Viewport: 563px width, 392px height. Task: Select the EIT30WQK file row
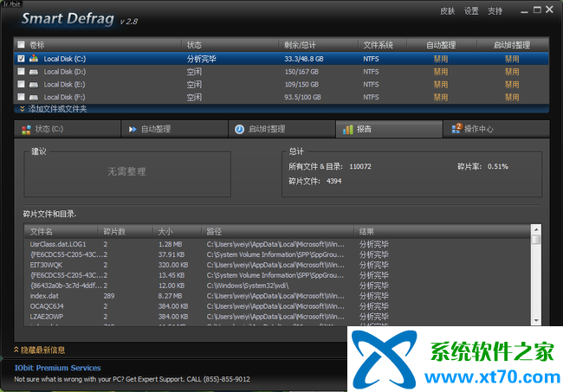click(277, 265)
